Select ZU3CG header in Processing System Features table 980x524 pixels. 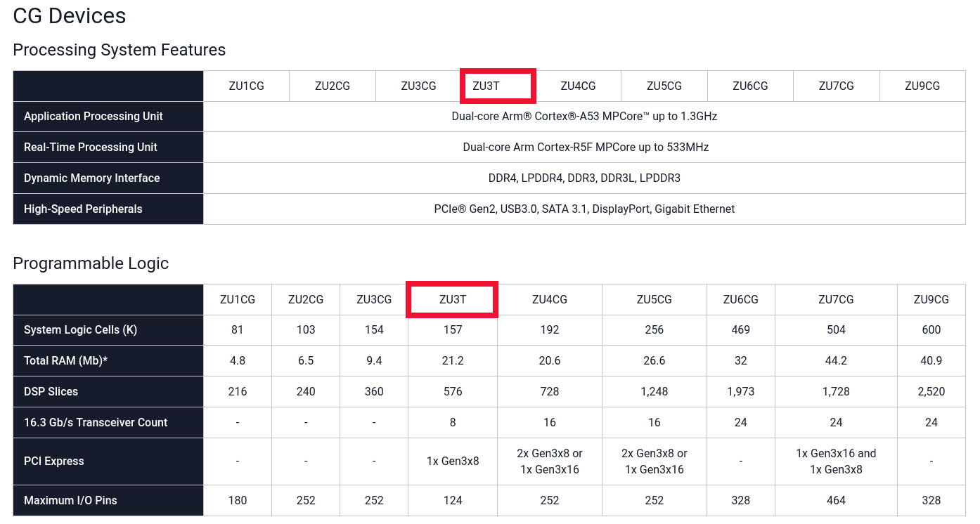tap(418, 86)
